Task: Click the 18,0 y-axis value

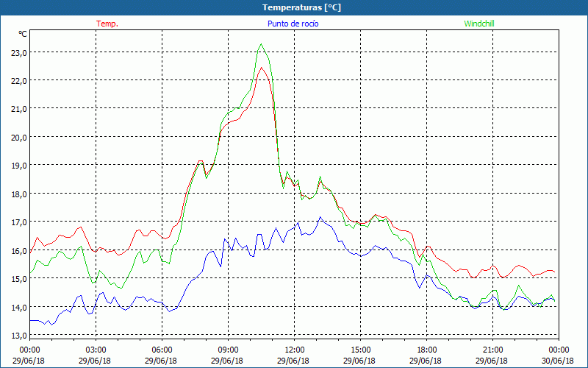Action: point(19,194)
